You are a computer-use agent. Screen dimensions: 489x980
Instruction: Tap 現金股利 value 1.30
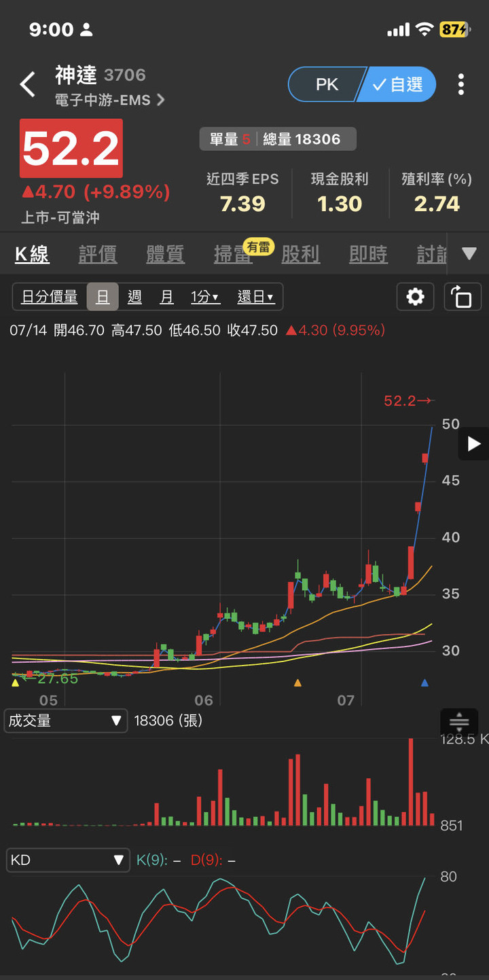click(x=340, y=204)
